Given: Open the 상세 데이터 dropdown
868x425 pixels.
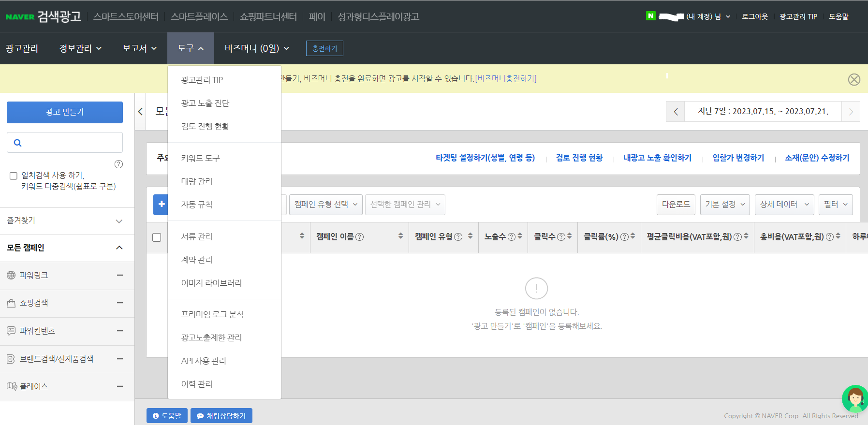Looking at the screenshot, I should tap(784, 205).
